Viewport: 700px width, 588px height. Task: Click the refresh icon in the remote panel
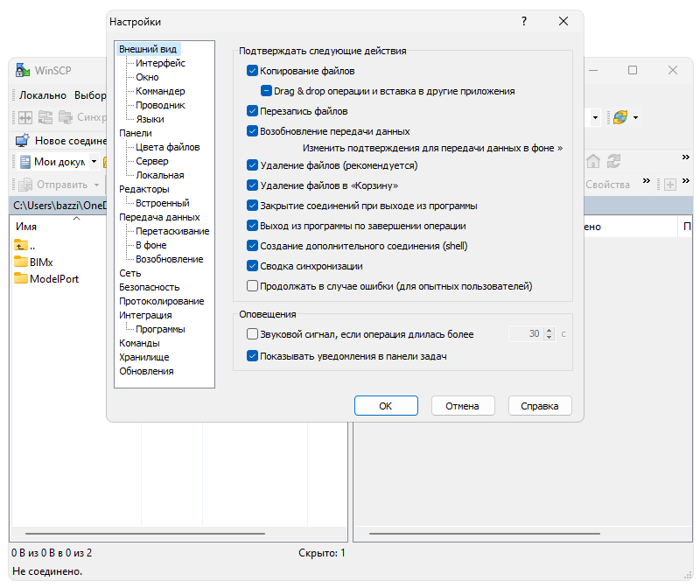click(x=613, y=161)
